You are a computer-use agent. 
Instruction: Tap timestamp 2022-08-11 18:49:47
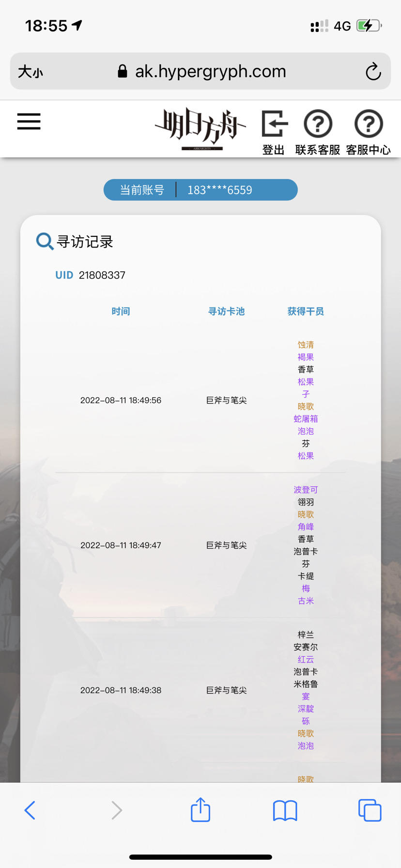pyautogui.click(x=121, y=545)
